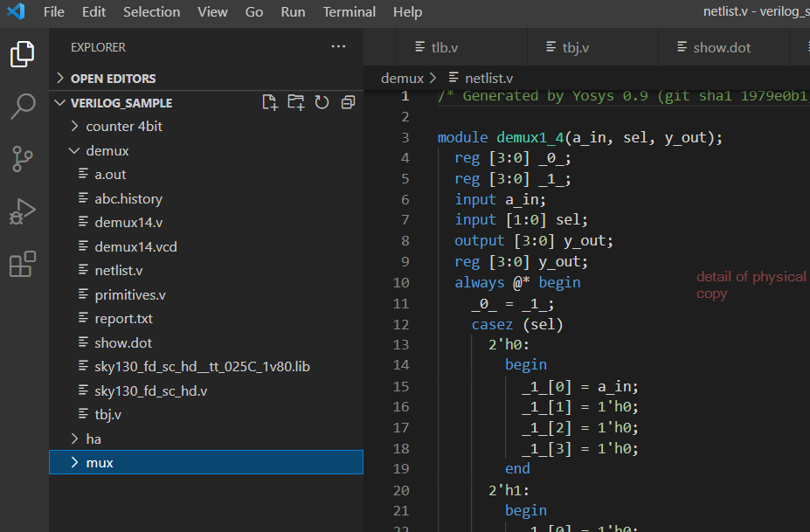Expand the counter 4bit folder

(x=75, y=126)
